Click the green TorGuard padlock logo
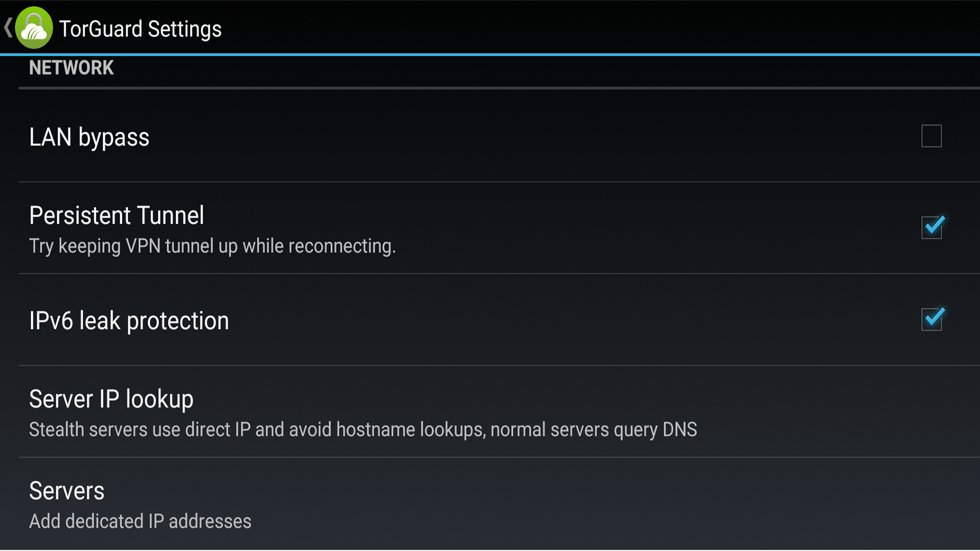Image resolution: width=980 pixels, height=551 pixels. [x=34, y=28]
